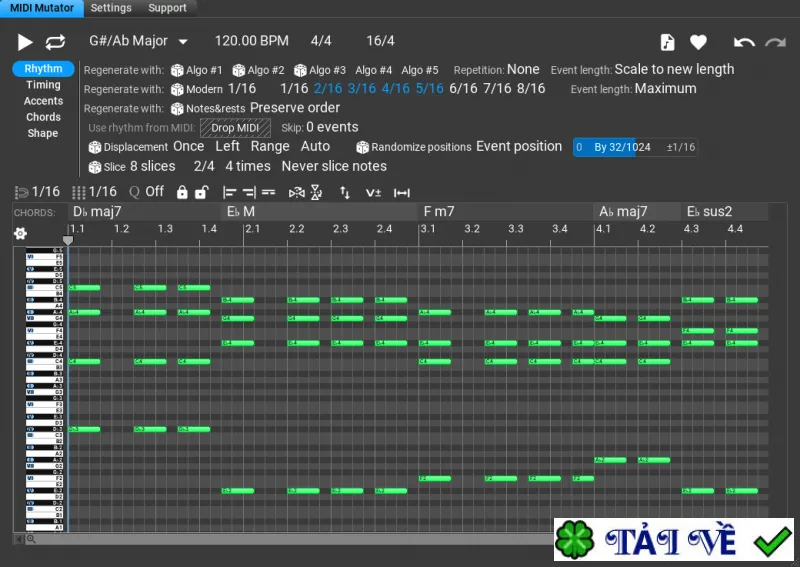Open the Repetition None selector
This screenshot has height=567, width=800.
[523, 69]
